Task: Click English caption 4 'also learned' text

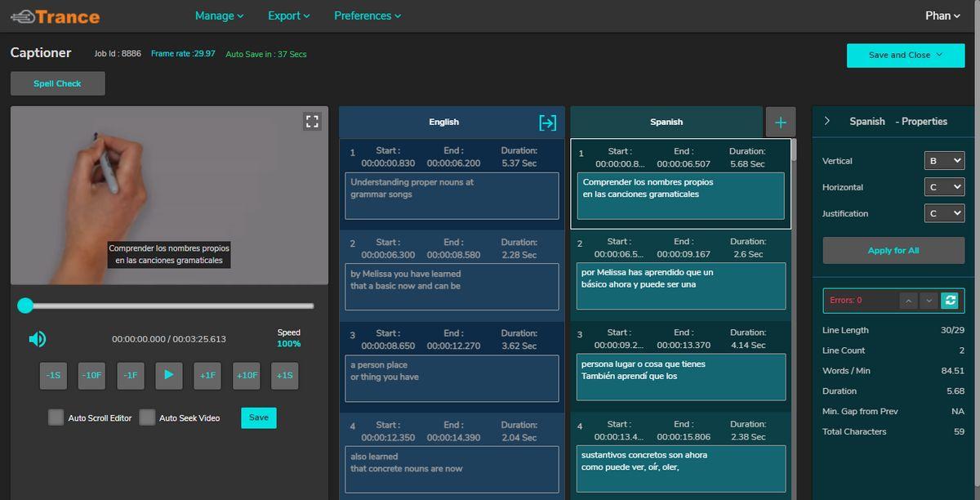Action: [x=452, y=470]
